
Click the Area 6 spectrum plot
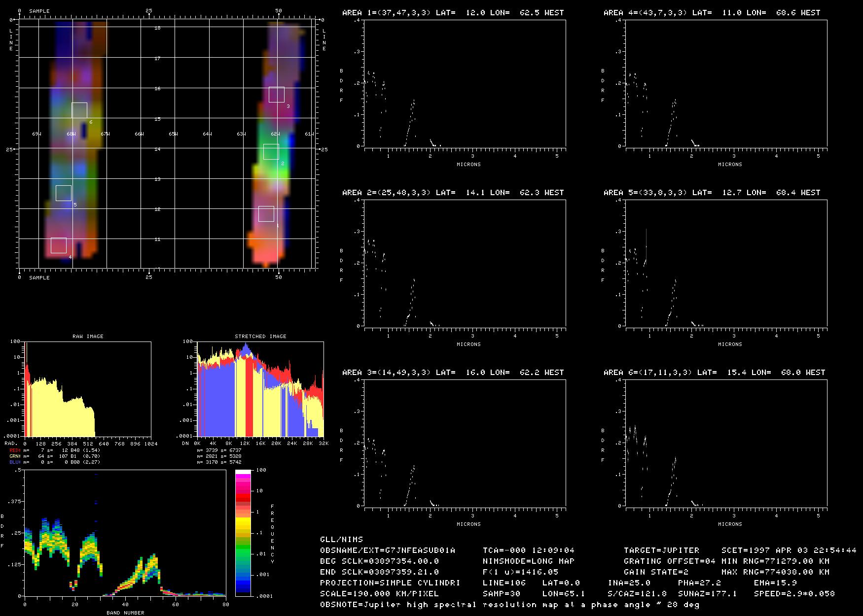tap(726, 443)
